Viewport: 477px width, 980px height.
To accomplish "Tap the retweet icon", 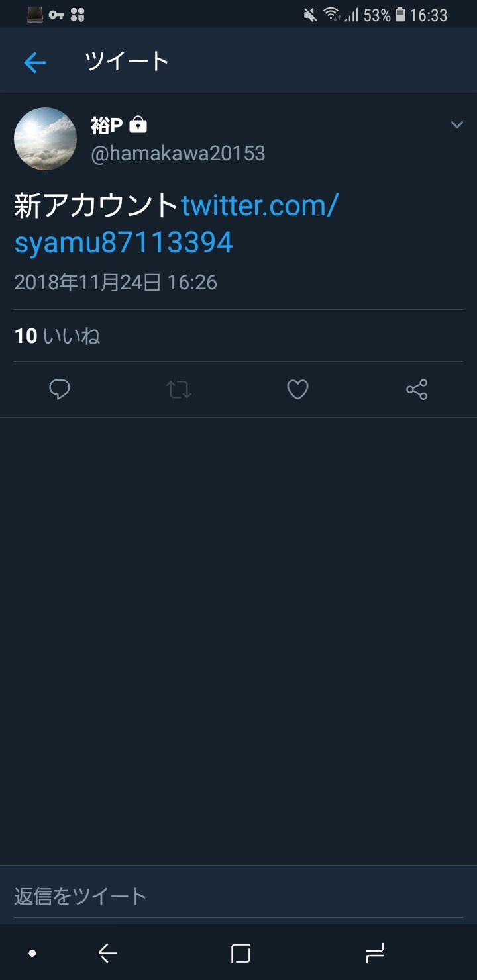I will click(179, 389).
